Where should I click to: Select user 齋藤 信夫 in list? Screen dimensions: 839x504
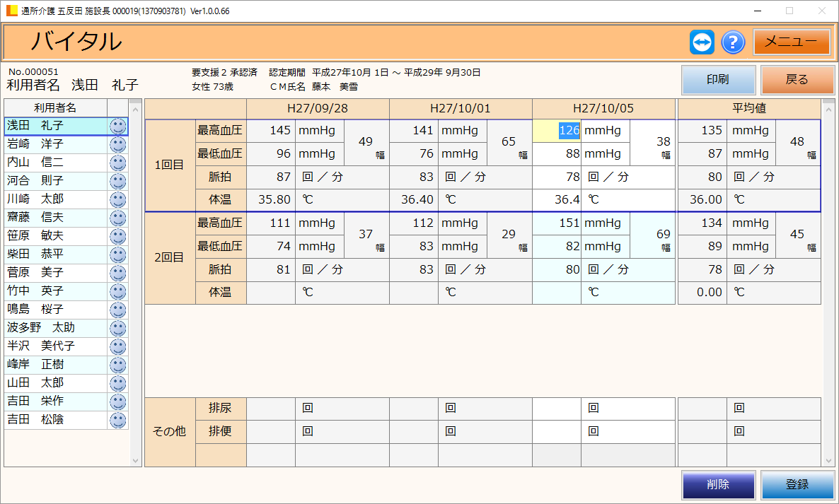(x=56, y=218)
